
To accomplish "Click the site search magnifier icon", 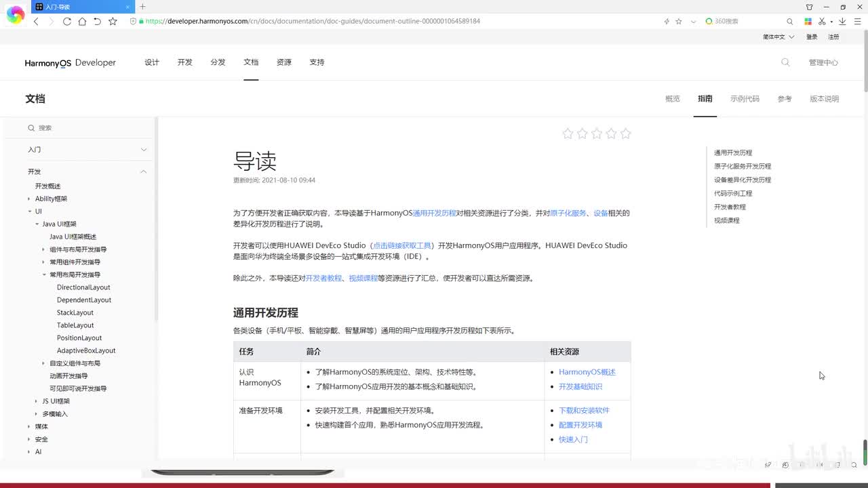I will [785, 62].
